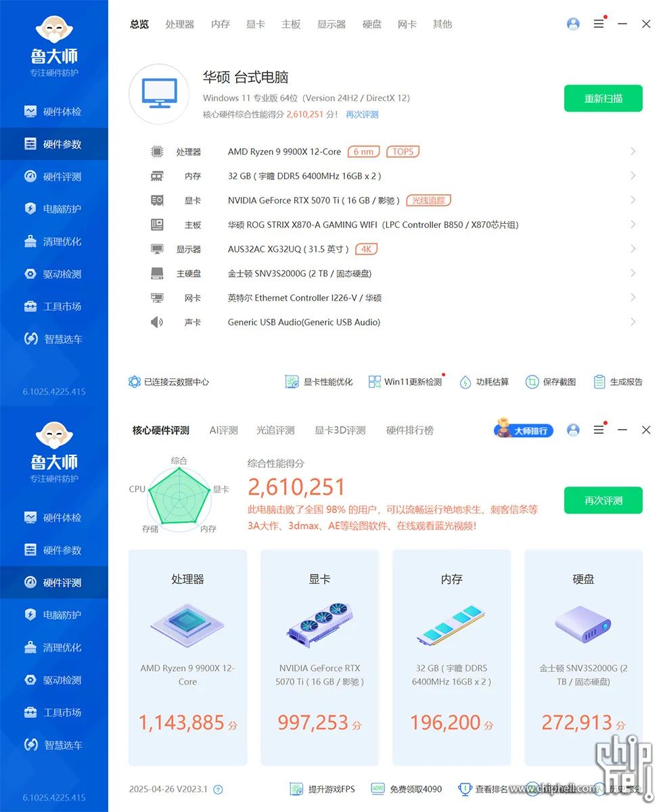
Task: Open 电脑防护 in the 总览 window sidebar
Action: point(53,209)
